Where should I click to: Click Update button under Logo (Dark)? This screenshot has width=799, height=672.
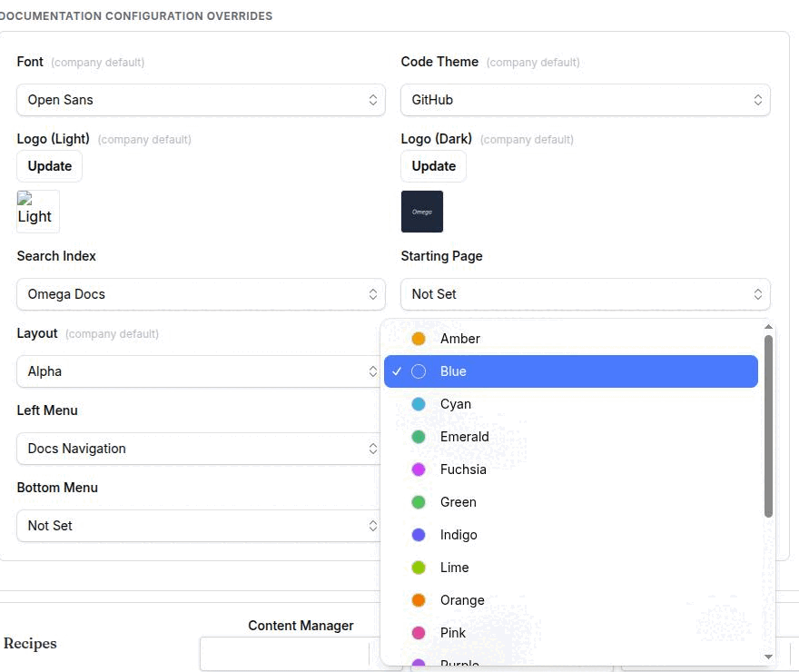[434, 166]
